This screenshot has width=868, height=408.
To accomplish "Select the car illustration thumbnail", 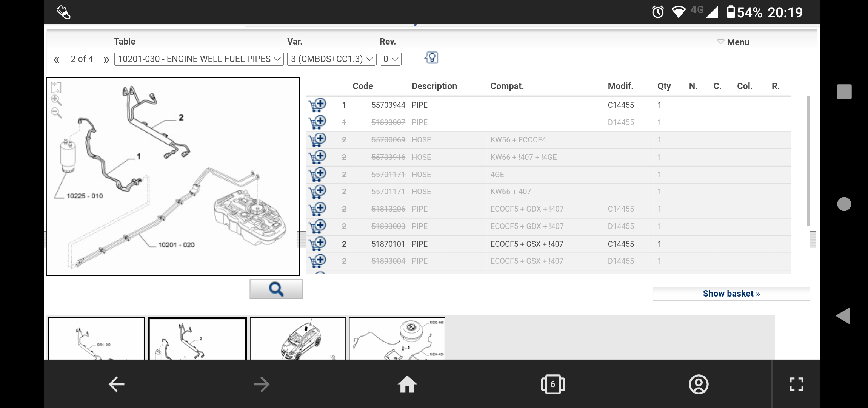I will (x=298, y=339).
